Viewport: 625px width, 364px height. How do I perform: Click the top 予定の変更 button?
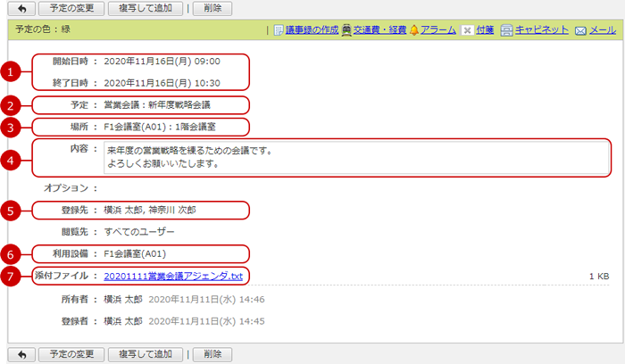(72, 9)
